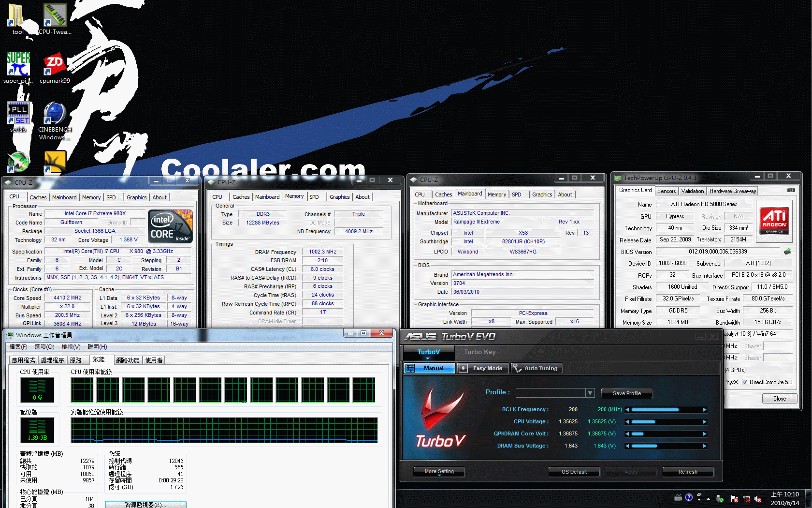Click the Action Center flag tray icon
Viewport: 812px width, 508px height.
[735, 499]
